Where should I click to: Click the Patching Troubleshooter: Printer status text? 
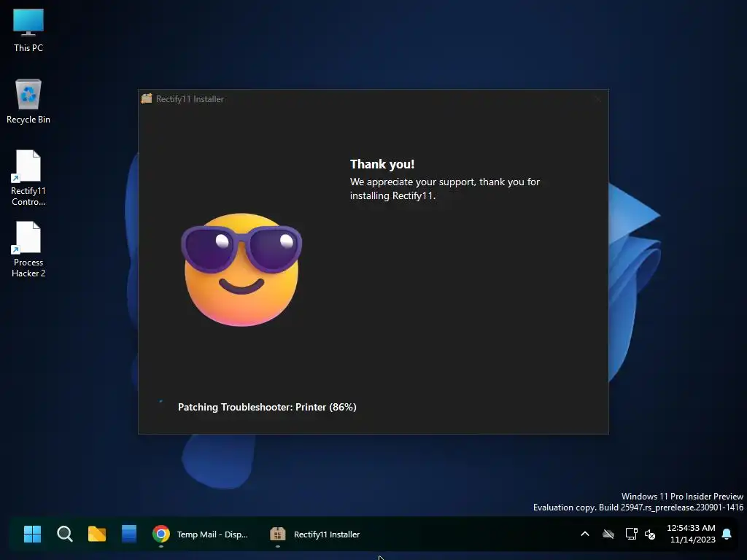pos(267,407)
